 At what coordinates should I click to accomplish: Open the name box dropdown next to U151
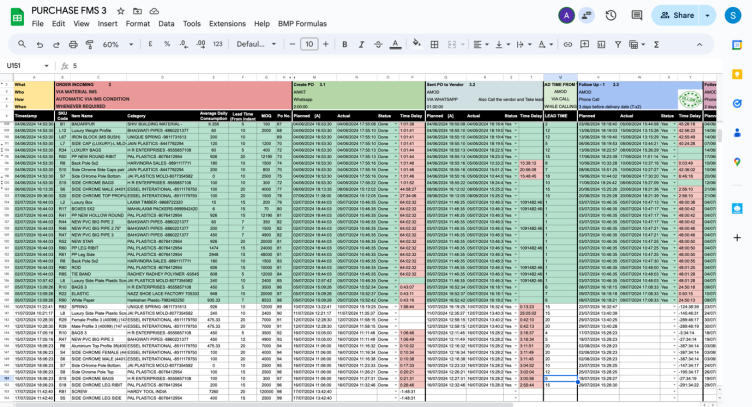(47, 66)
